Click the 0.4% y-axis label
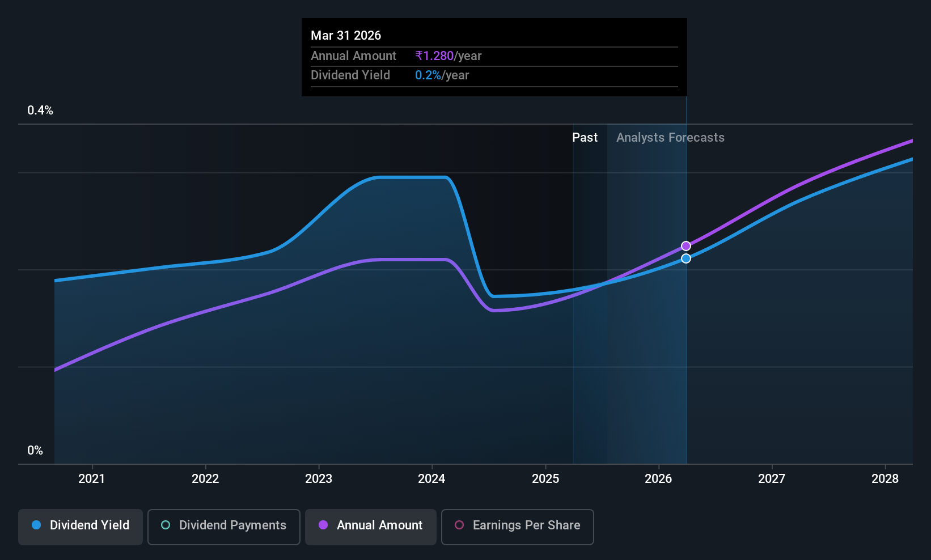The image size is (931, 560). (x=40, y=111)
